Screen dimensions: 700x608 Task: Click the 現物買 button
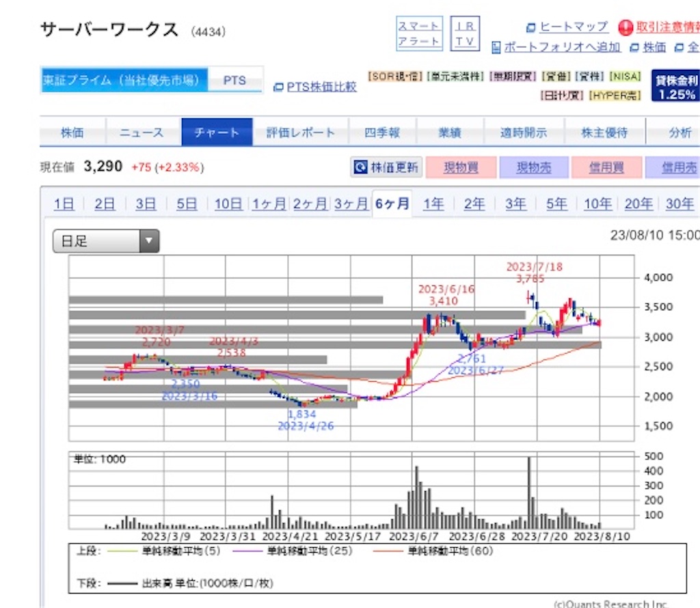[x=461, y=167]
